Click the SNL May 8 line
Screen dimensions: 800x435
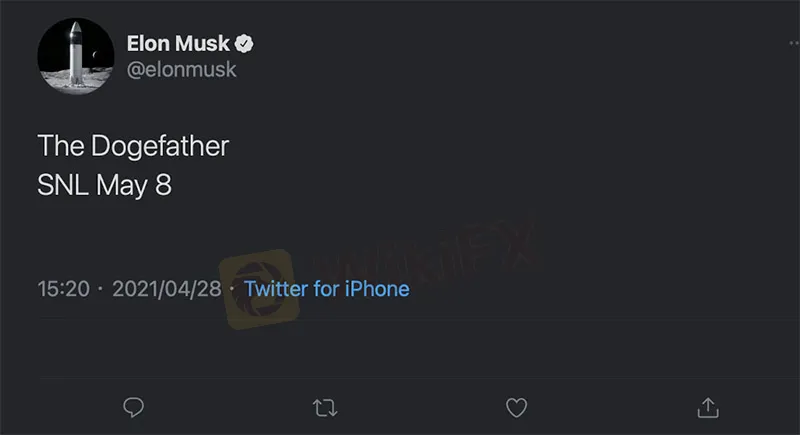pyautogui.click(x=105, y=186)
